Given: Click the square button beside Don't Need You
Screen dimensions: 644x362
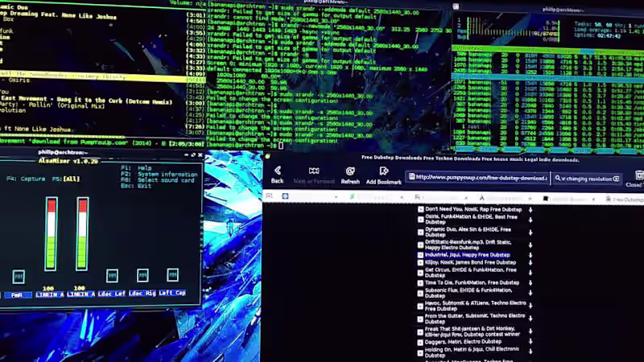Looking at the screenshot, I should click(x=420, y=209).
